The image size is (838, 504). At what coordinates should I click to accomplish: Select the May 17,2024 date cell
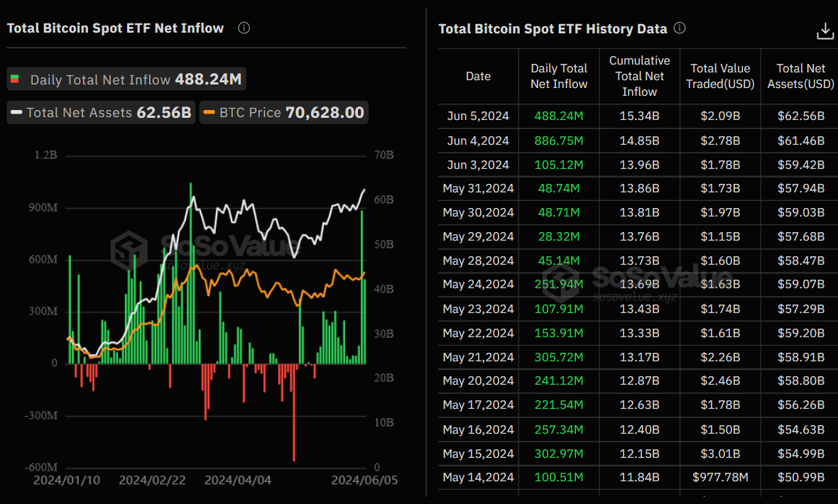[x=479, y=405]
